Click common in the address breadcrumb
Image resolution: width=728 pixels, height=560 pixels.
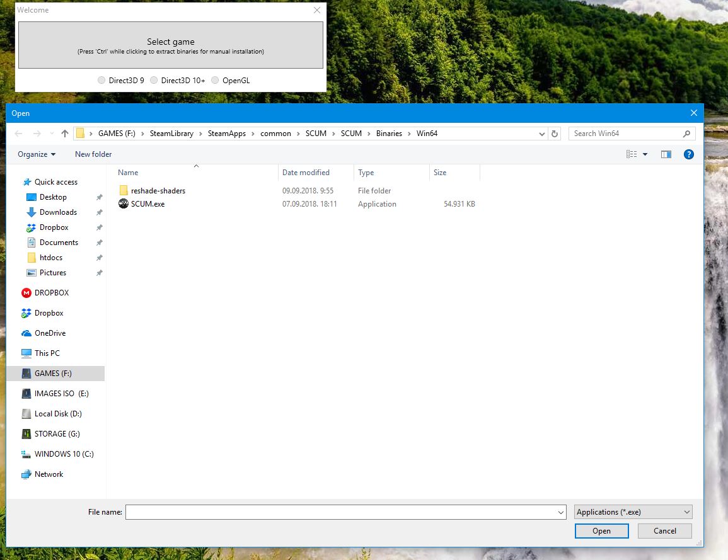(275, 134)
